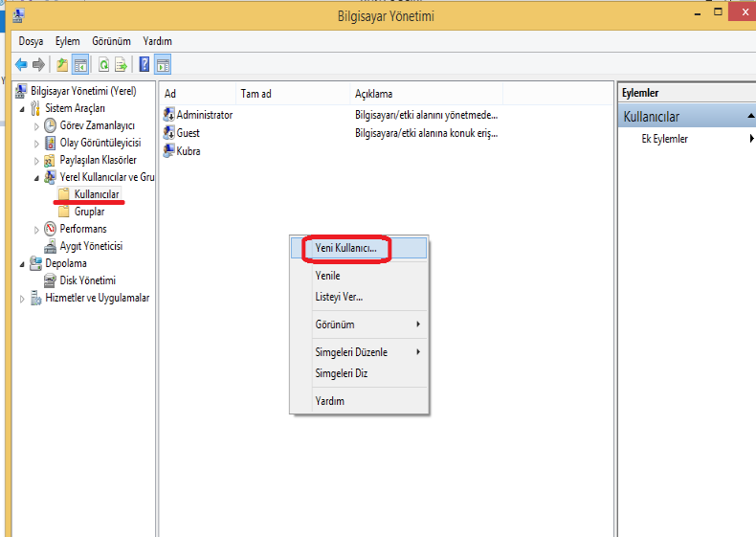Choose Yeni Kullanıcı... from the context menu
756x537 pixels.
tap(346, 248)
